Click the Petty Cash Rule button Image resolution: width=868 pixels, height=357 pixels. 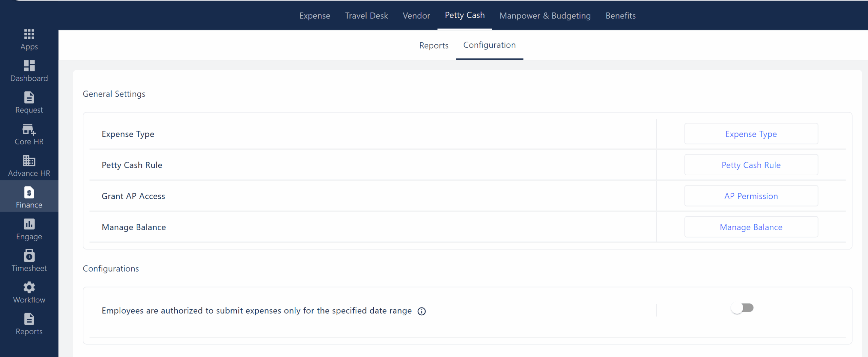click(x=751, y=165)
